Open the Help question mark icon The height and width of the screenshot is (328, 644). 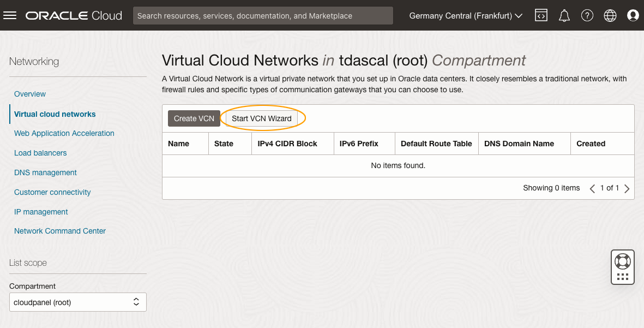pyautogui.click(x=587, y=15)
